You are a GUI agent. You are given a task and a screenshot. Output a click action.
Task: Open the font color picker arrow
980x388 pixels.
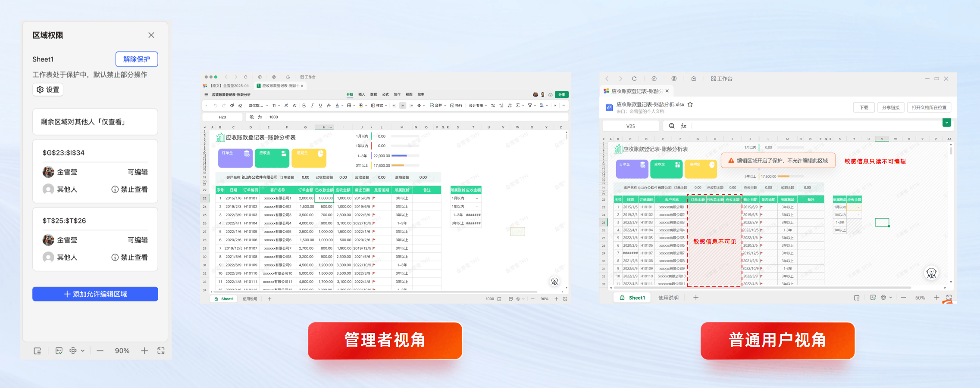[x=342, y=106]
